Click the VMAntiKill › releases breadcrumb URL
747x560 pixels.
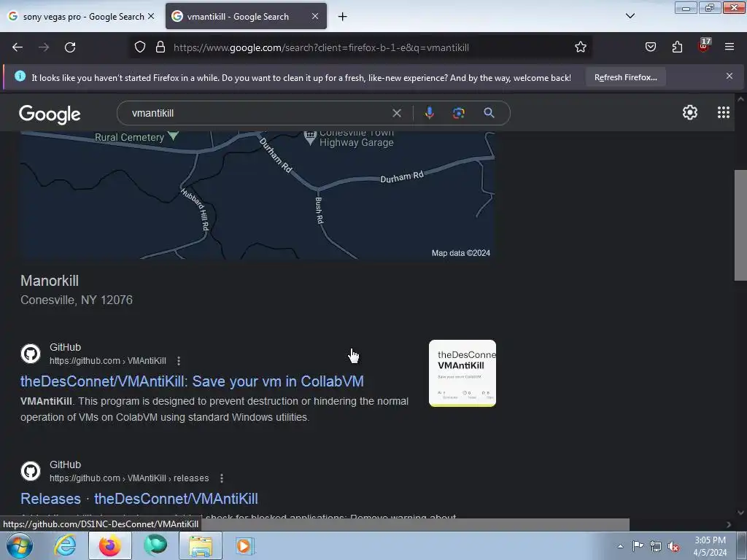[x=129, y=478]
